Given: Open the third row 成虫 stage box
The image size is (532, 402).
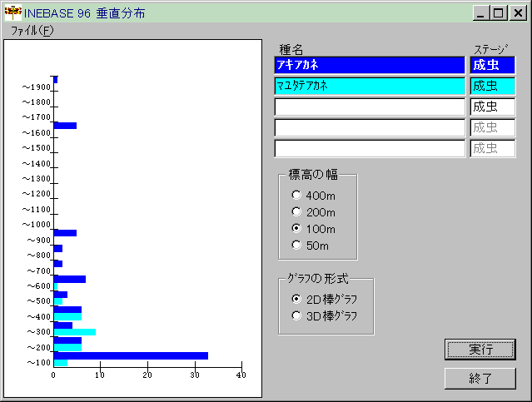Looking at the screenshot, I should click(x=492, y=107).
